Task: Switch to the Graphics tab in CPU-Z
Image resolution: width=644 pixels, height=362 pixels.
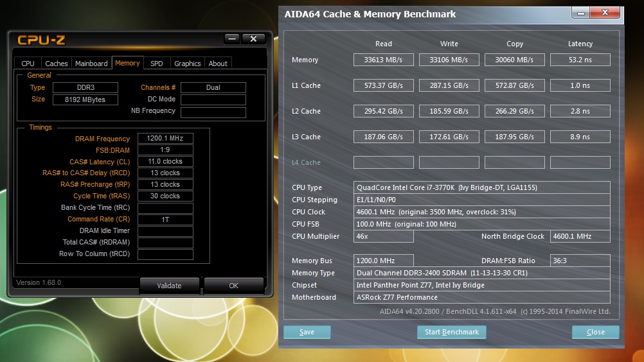Action: point(187,63)
